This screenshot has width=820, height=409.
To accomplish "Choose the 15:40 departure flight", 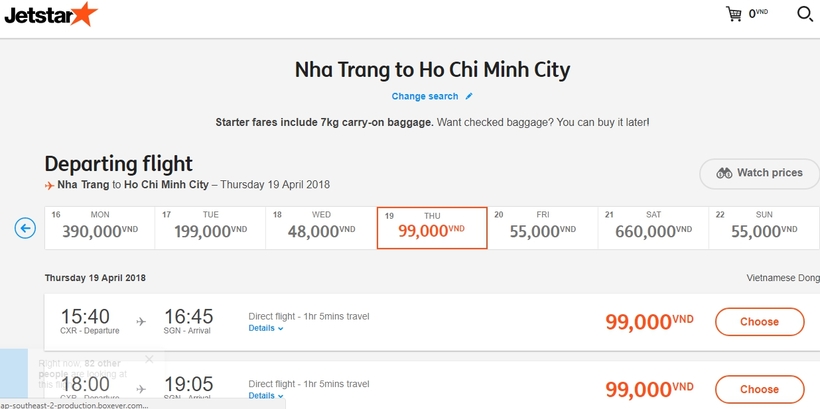I will (759, 322).
